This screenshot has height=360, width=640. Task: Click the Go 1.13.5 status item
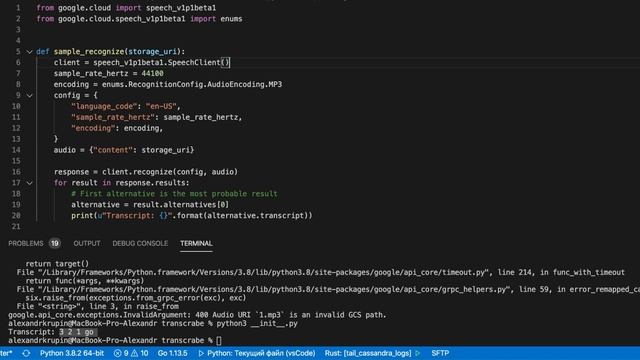point(172,353)
